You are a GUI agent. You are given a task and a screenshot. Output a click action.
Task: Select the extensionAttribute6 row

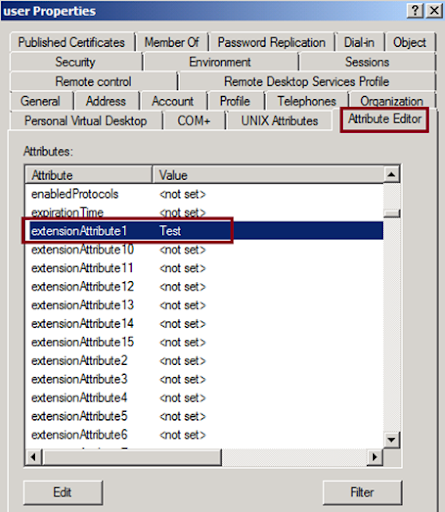[x=204, y=435]
